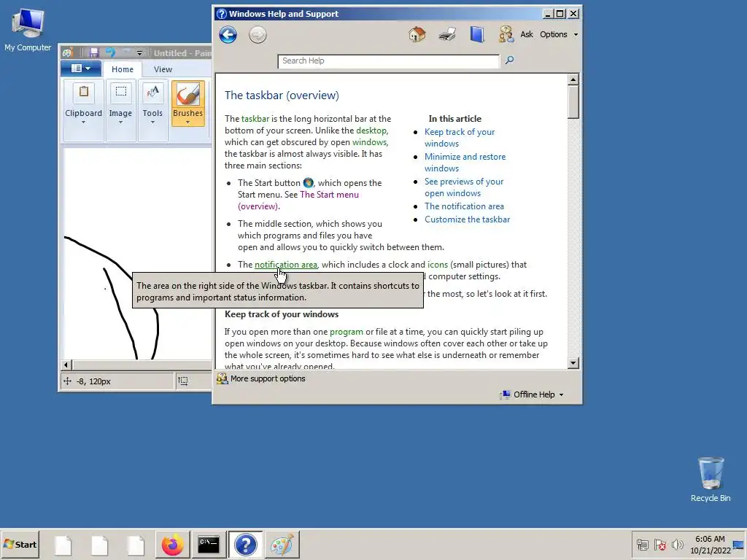This screenshot has width=747, height=560.
Task: Print the current help topic
Action: pos(447,34)
